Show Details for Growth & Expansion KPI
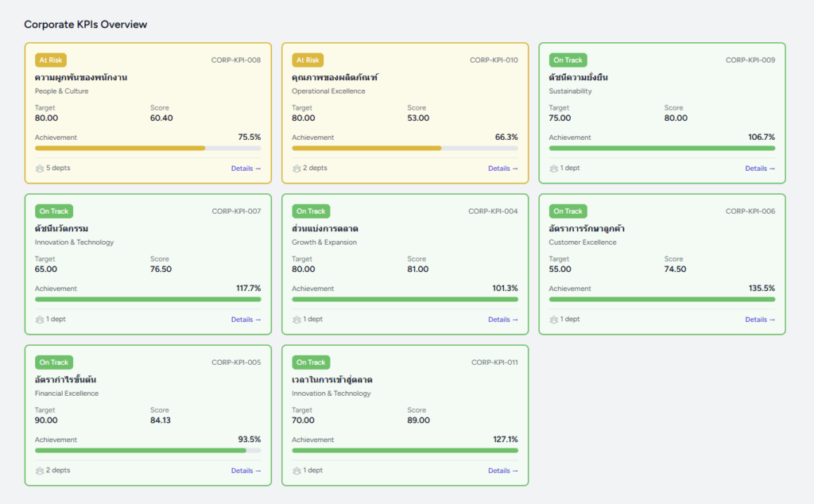Screen dimensions: 814x504 pyautogui.click(x=502, y=320)
